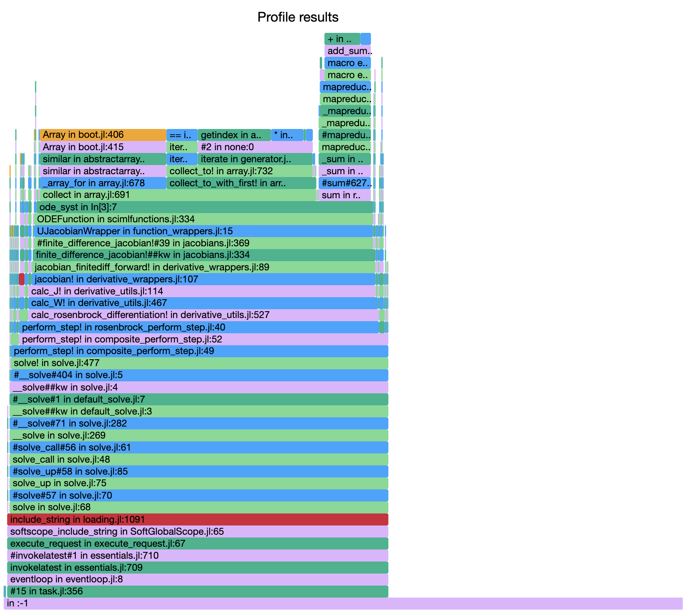This screenshot has width=694, height=616.
Task: Select '#__solve#1 in default_solve.jl:7' bar
Action: (199, 399)
